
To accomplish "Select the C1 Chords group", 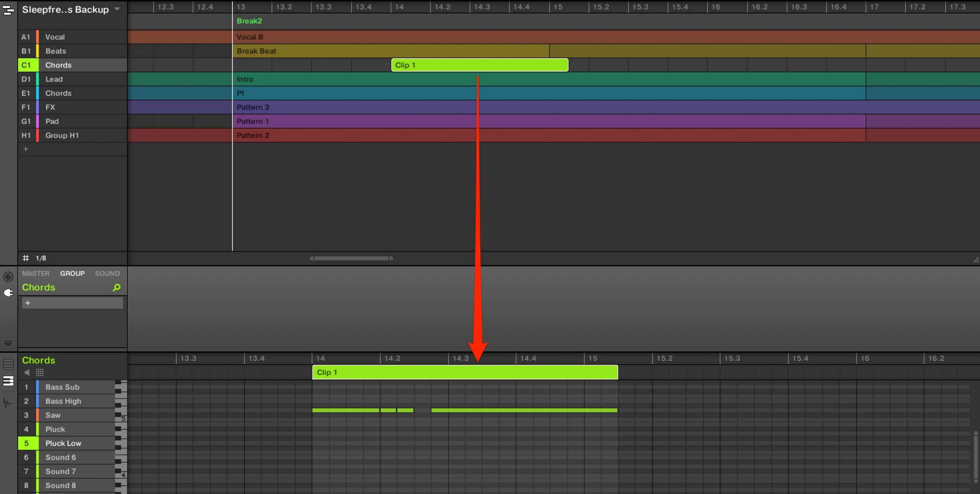I will [73, 65].
